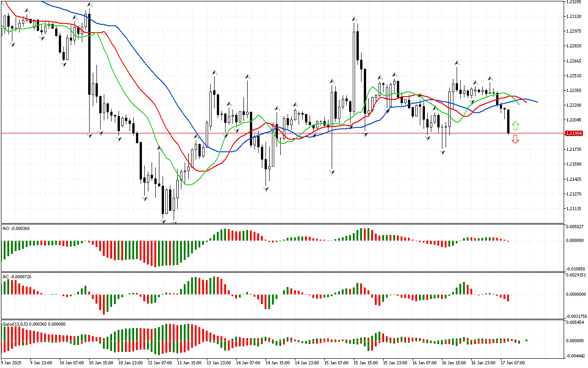Click the 1.21425 price axis label
The width and height of the screenshot is (588, 368).
573,179
